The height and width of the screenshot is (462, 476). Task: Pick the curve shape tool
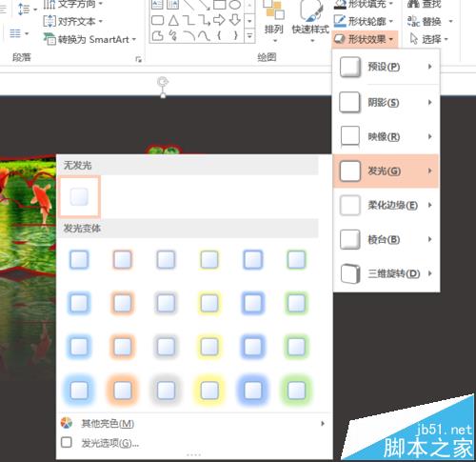coord(205,35)
